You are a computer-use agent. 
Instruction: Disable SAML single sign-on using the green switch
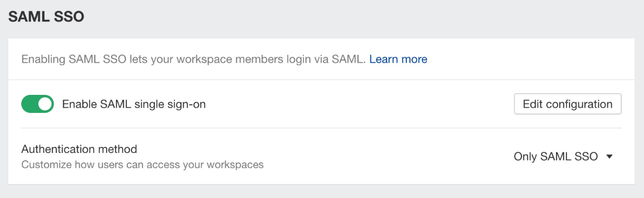[37, 104]
